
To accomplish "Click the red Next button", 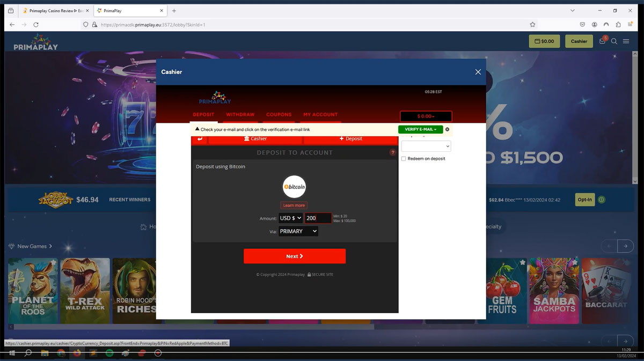I will tap(295, 256).
